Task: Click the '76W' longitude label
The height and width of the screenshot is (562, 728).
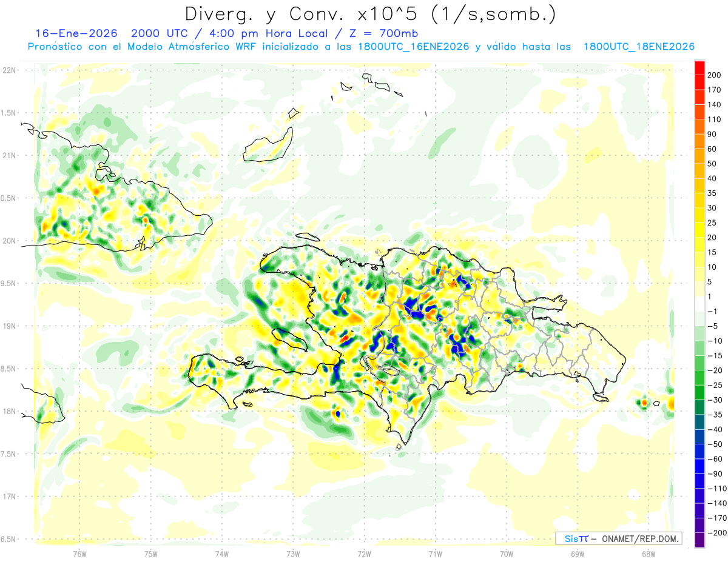Action: coord(79,554)
